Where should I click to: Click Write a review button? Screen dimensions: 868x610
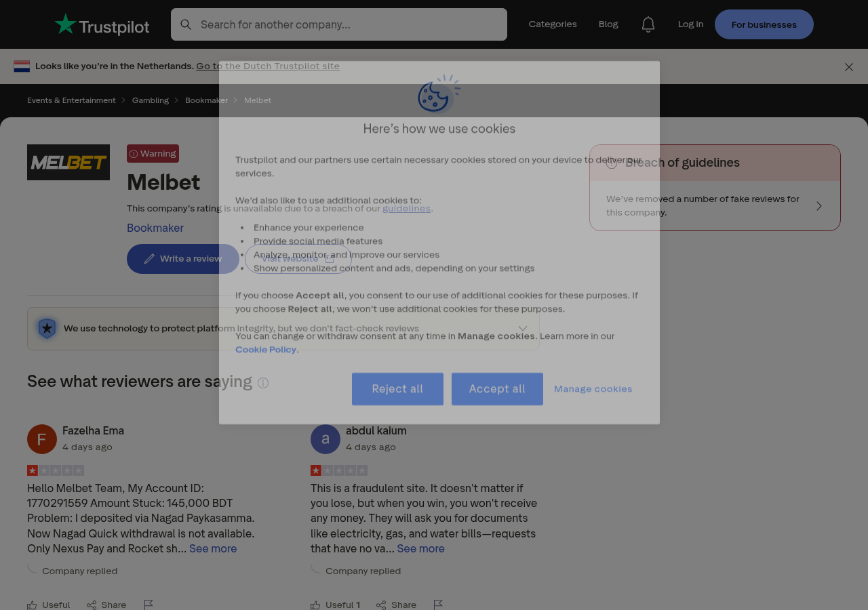coord(183,259)
